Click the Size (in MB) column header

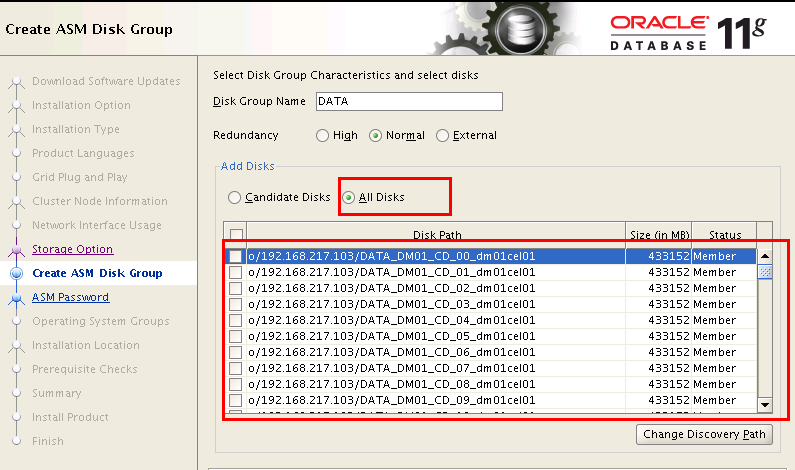point(659,235)
